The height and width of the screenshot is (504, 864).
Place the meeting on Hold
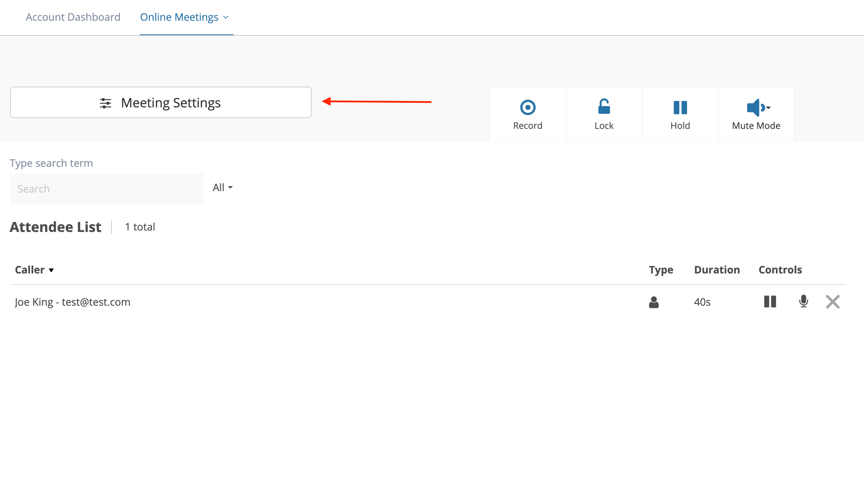coord(680,113)
